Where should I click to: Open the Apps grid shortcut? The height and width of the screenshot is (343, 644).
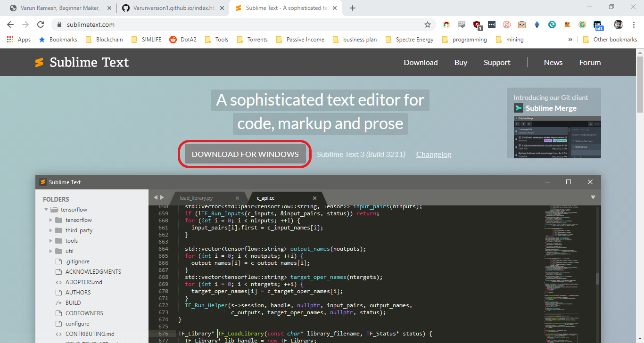pyautogui.click(x=19, y=40)
